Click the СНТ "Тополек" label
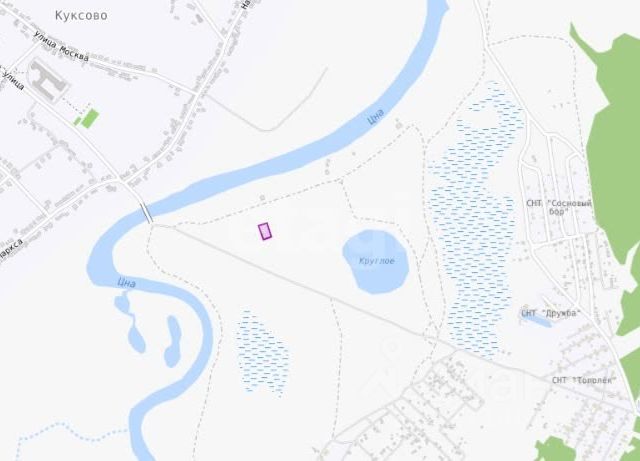 (x=584, y=380)
